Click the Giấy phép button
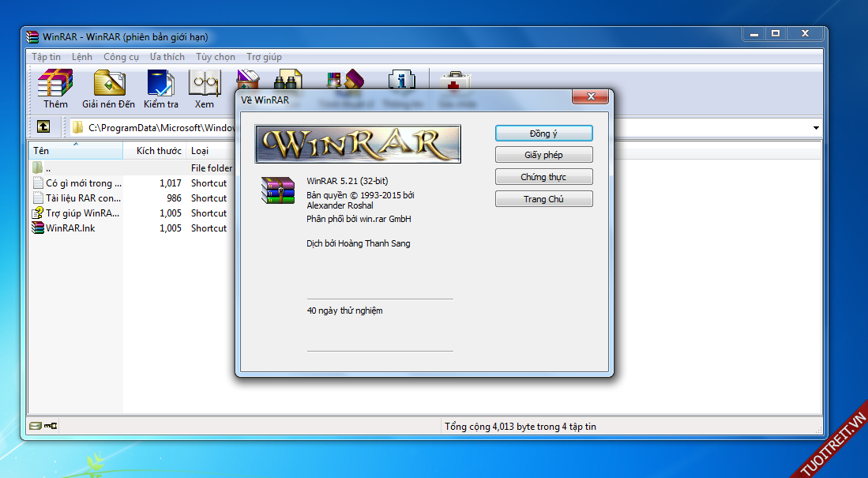The height and width of the screenshot is (478, 868). 543,155
